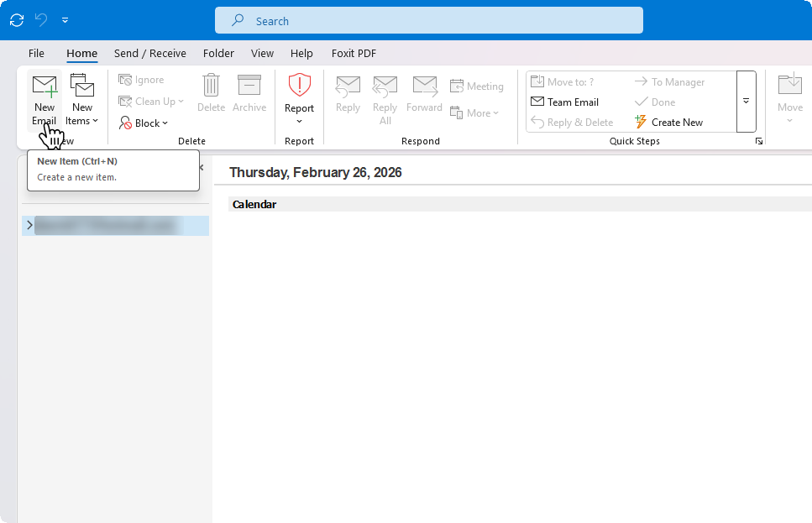Screen dimensions: 812x523
Task: Select the Move to: ? quick step
Action: coord(563,81)
